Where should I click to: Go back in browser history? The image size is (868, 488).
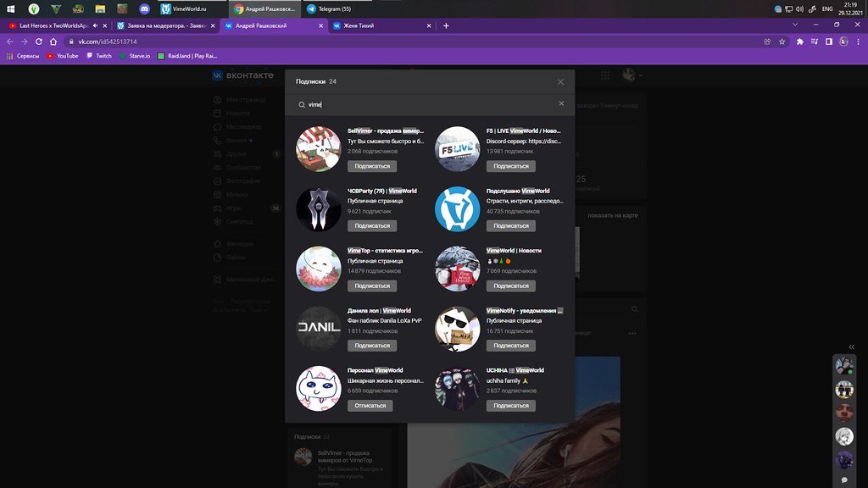[x=9, y=42]
